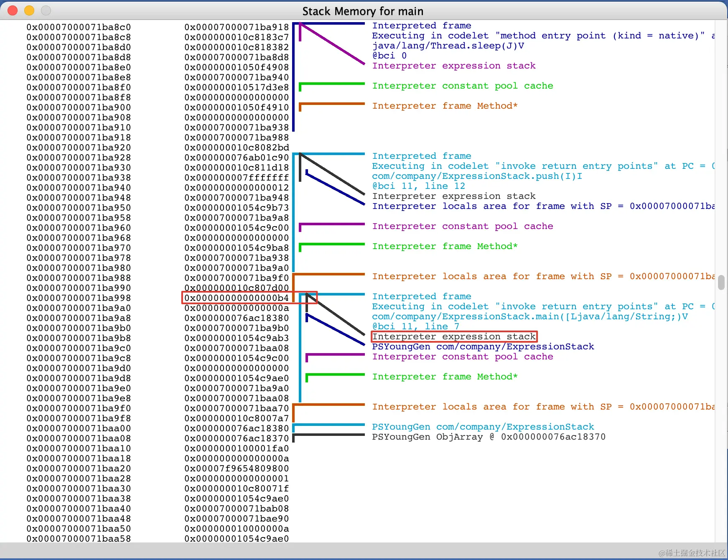Click the 'PSYoungGen ObjArray @ 0x000000076ac18370' annotation

[489, 437]
